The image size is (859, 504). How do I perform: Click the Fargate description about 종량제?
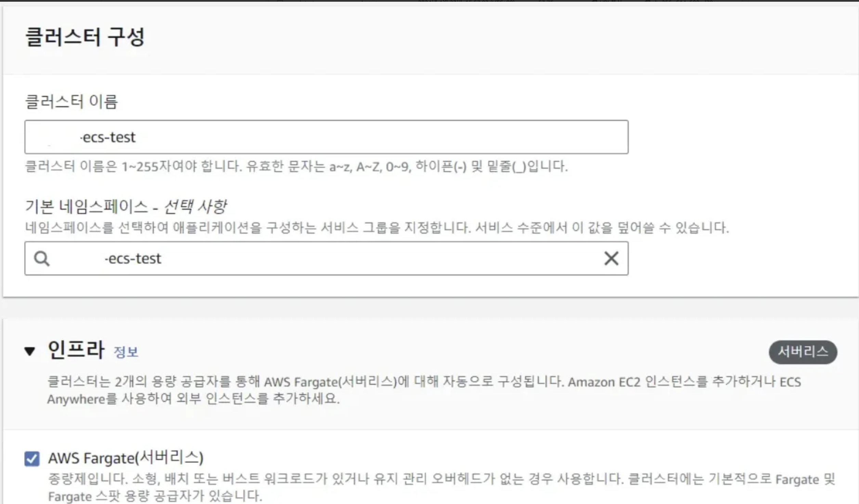coord(441,487)
